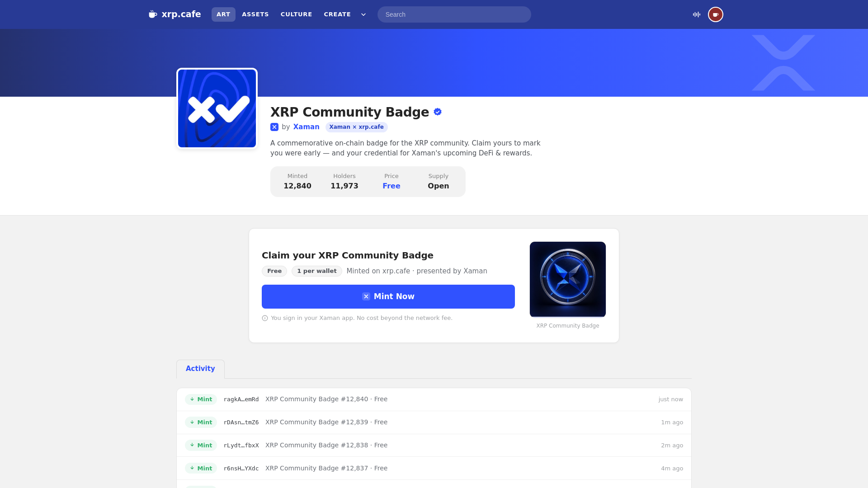868x488 pixels.
Task: Click the '2m ago' timestamp
Action: coord(672,446)
